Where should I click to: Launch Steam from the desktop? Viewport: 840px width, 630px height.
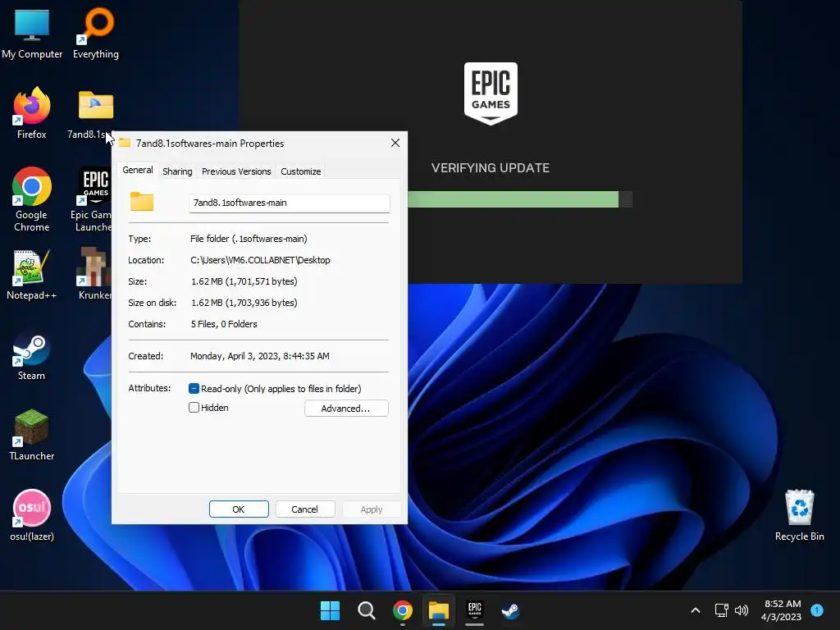[x=32, y=356]
